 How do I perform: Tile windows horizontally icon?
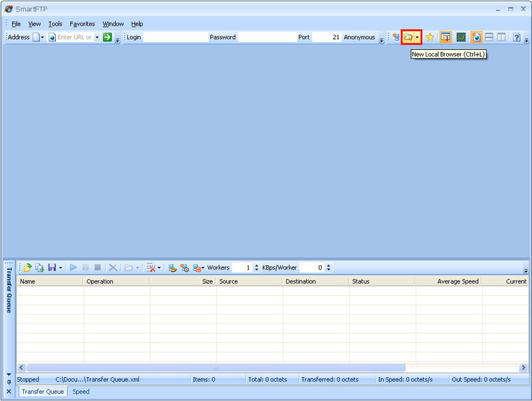click(x=489, y=37)
